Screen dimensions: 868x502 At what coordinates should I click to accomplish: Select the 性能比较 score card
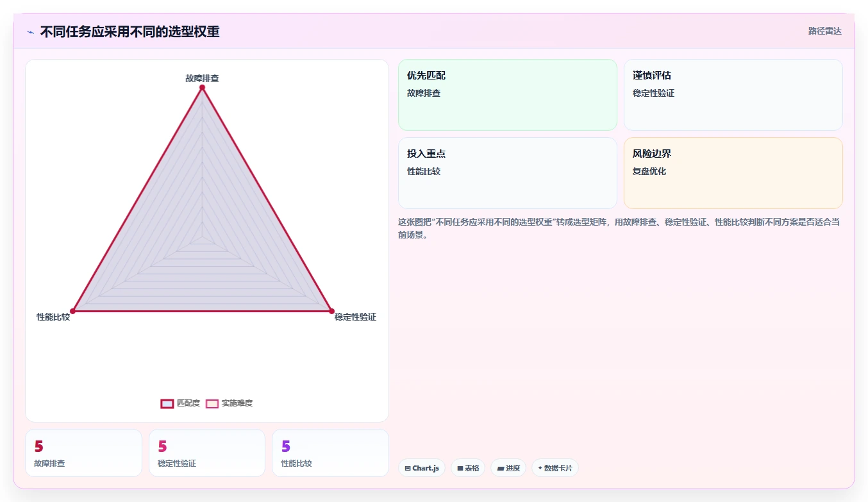pyautogui.click(x=330, y=453)
